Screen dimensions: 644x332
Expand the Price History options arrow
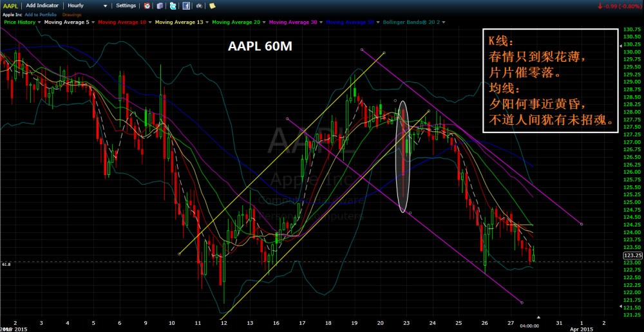click(40, 23)
